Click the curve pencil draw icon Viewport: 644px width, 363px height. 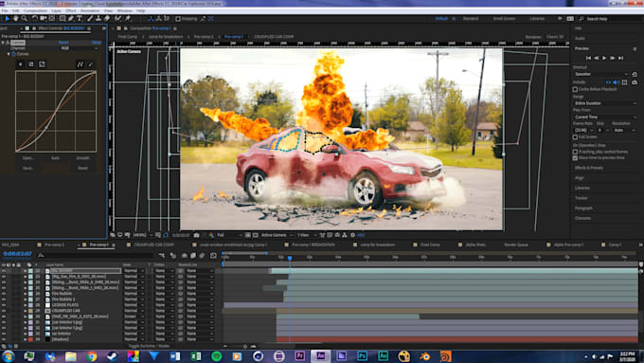(x=90, y=64)
